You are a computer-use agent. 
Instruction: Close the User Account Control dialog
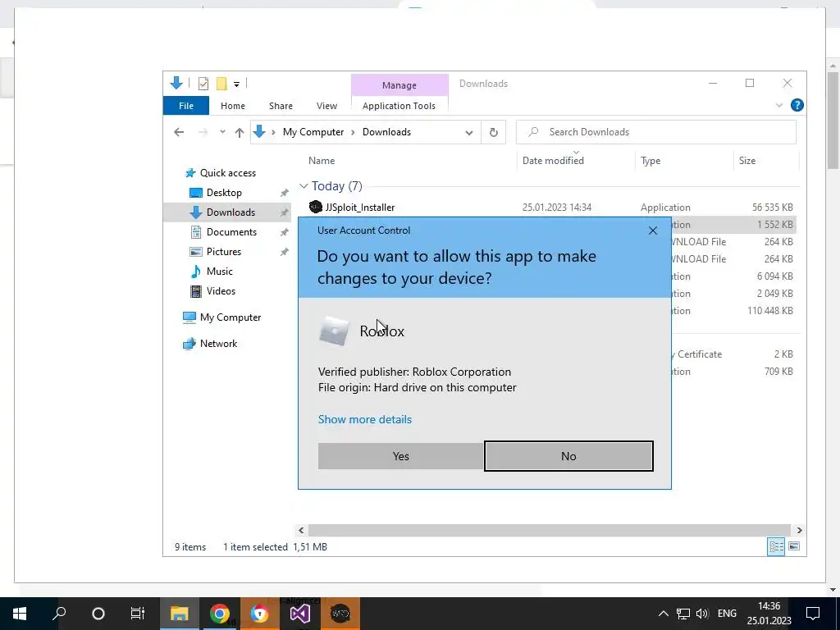652,231
